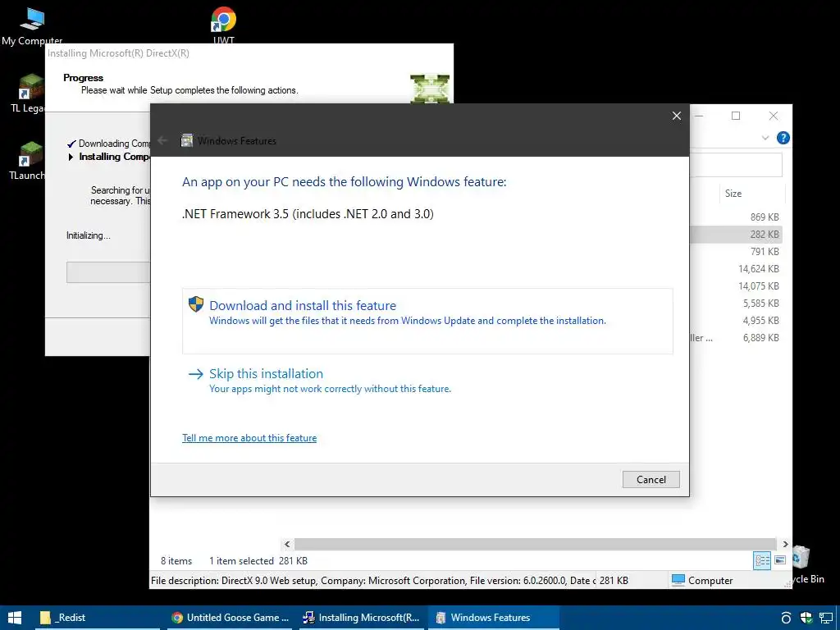
Task: Expand the Explorer ribbon chevron
Action: [765, 138]
